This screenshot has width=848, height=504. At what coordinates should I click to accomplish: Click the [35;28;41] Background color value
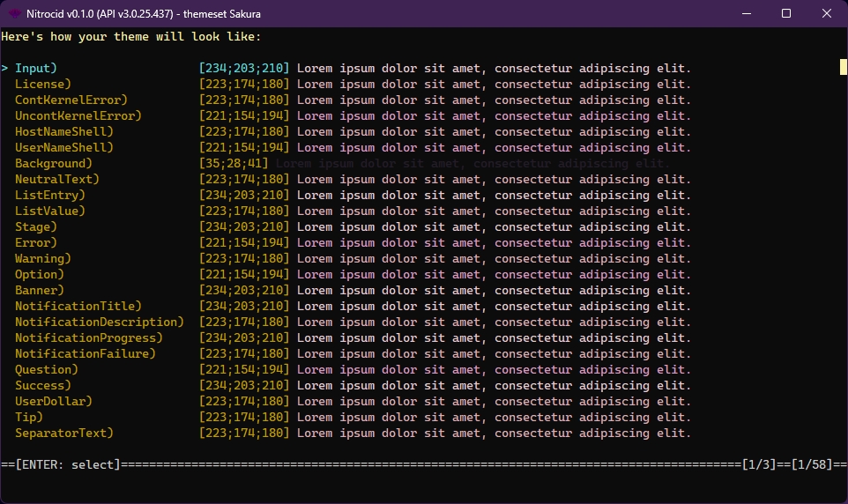point(234,163)
